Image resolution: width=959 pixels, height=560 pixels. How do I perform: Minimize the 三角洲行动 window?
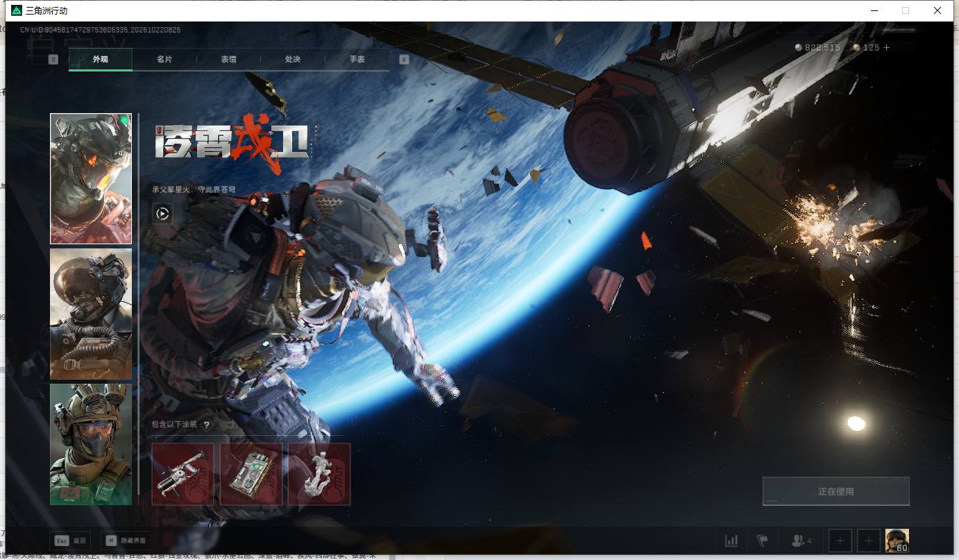point(874,10)
